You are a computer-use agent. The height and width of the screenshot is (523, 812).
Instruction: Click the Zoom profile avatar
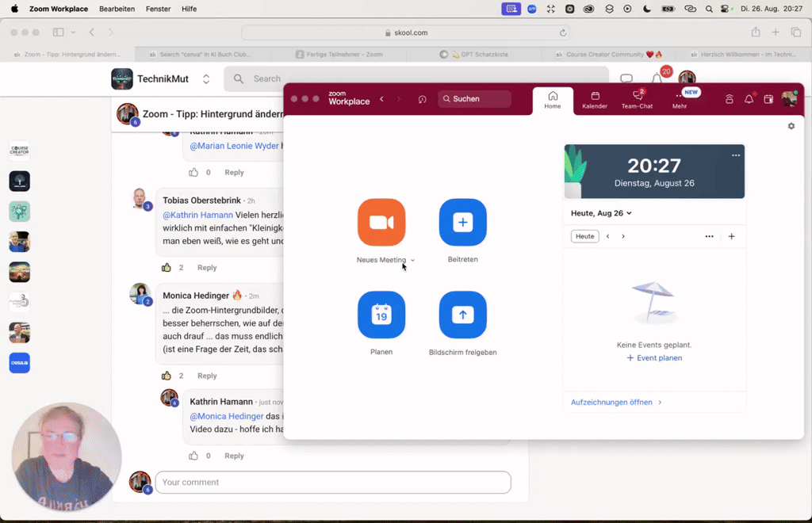coord(789,99)
